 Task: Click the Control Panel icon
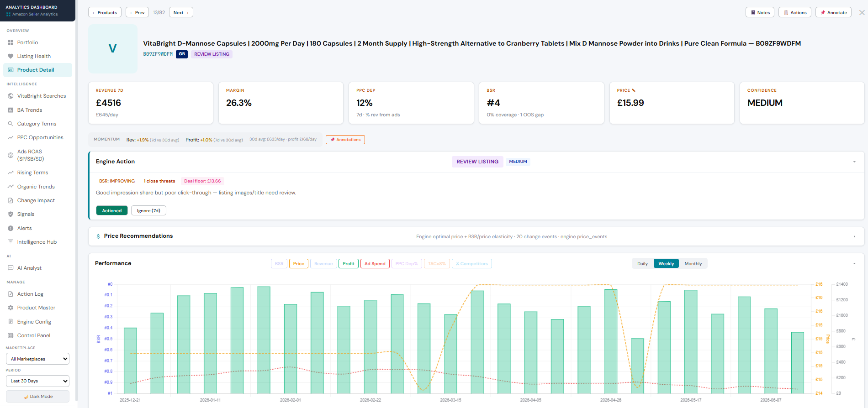tap(11, 335)
